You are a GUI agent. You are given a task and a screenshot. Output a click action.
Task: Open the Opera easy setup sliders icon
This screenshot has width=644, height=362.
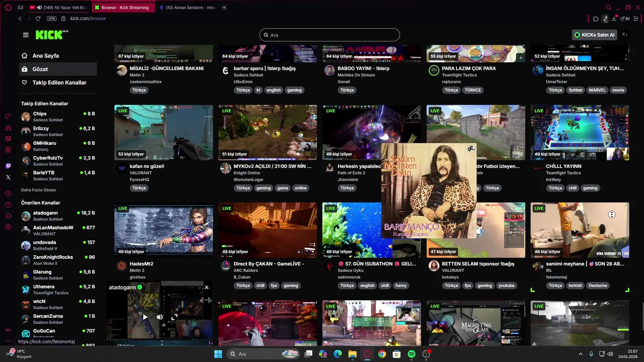pyautogui.click(x=637, y=19)
